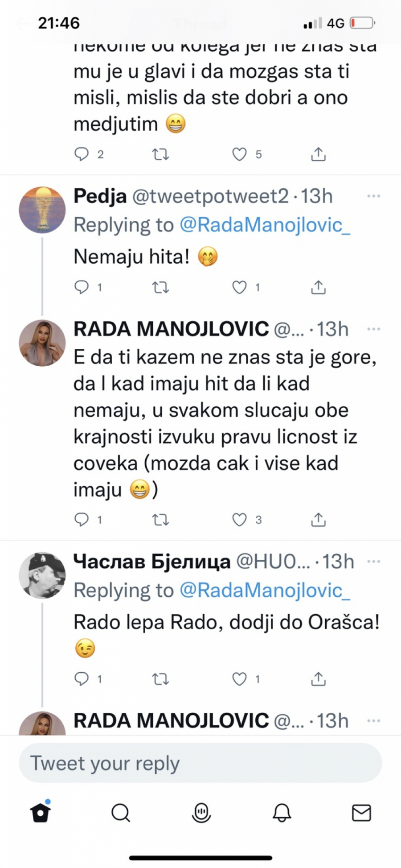Open Direct Messages envelope tab
Viewport: 401px width, 868px height.
point(361,813)
